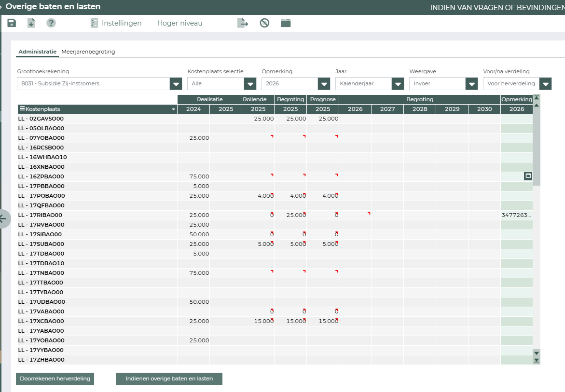Open the Jaar dropdown showing Kalenderjaar
Image resolution: width=565 pixels, height=392 pixels.
(398, 83)
